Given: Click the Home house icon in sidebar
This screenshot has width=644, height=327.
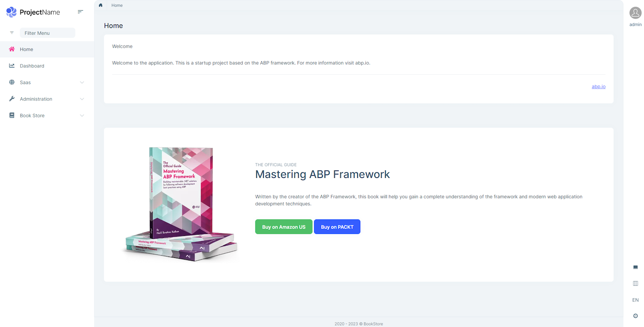Looking at the screenshot, I should tap(12, 49).
